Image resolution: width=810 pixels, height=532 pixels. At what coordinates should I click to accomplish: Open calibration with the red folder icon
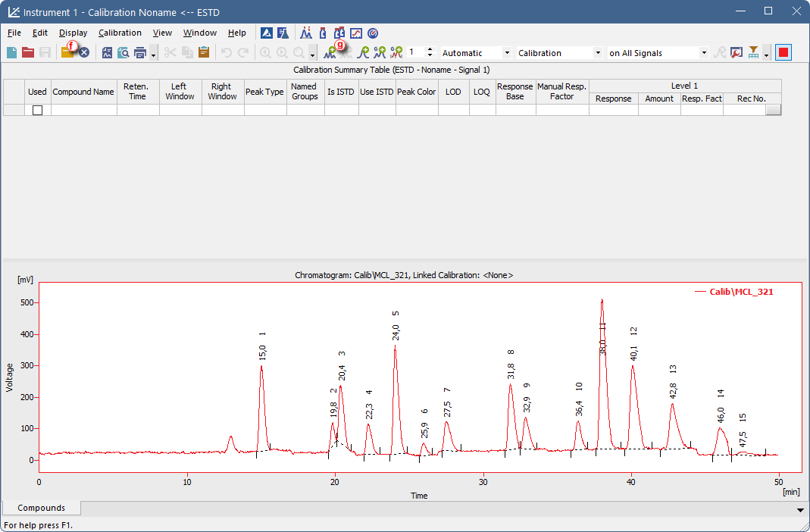[28, 53]
